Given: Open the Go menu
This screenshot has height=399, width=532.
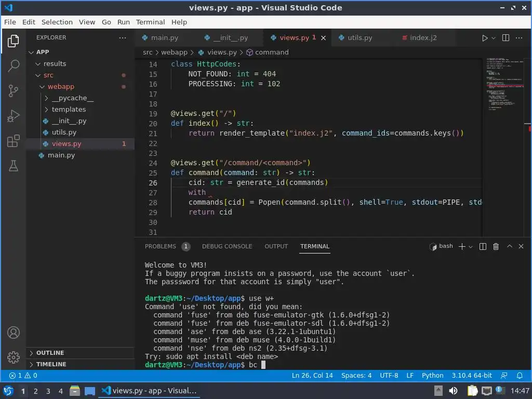Looking at the screenshot, I should coord(106,22).
